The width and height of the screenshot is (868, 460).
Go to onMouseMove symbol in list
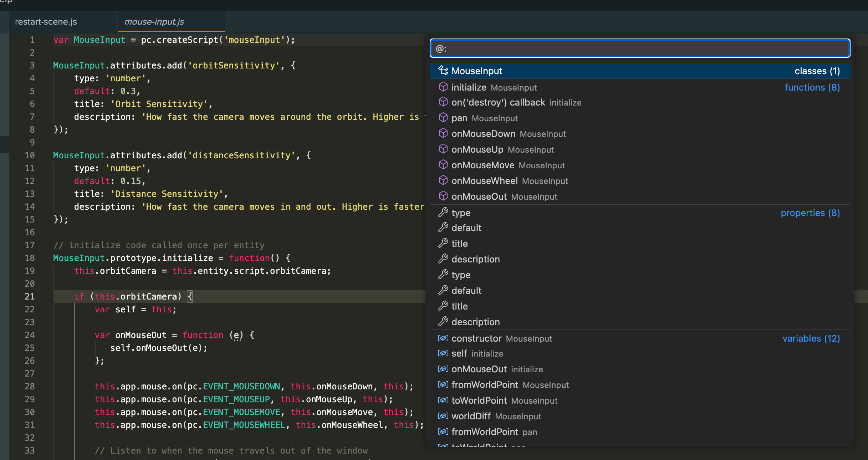[x=482, y=165]
